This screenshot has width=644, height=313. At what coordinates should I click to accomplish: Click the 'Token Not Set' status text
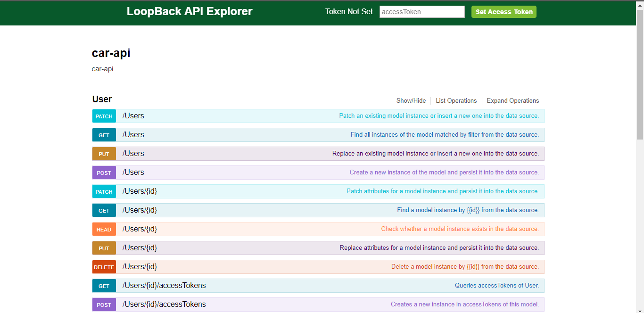[349, 12]
